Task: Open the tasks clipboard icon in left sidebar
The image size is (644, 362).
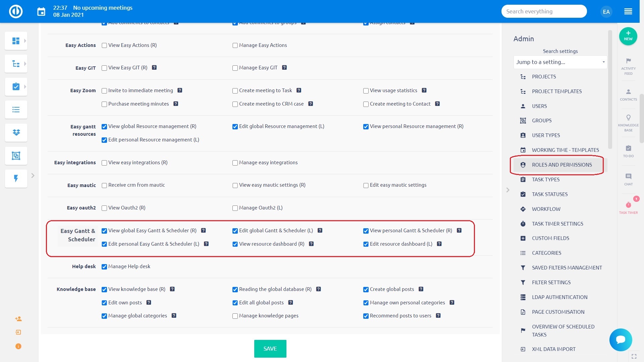Action: (x=16, y=86)
